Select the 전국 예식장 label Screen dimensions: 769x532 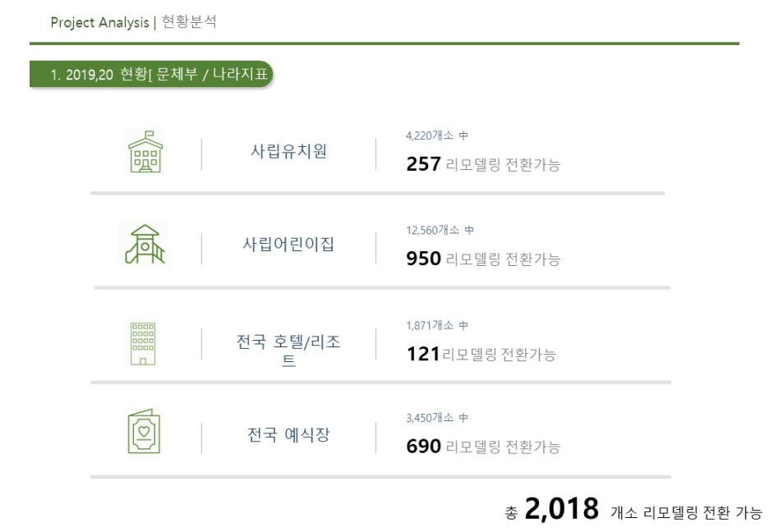[x=288, y=434]
